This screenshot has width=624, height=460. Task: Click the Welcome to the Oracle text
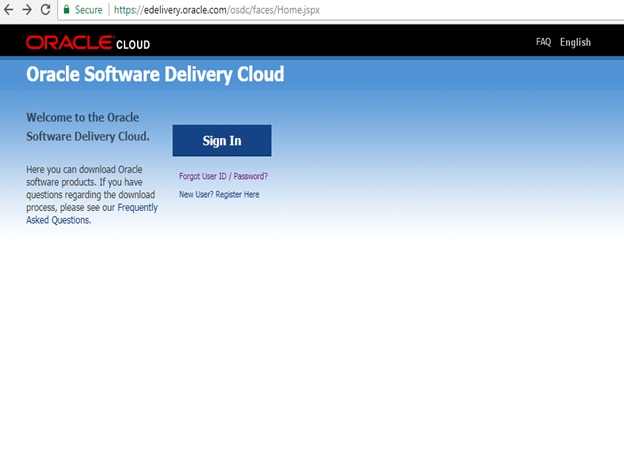pyautogui.click(x=83, y=117)
